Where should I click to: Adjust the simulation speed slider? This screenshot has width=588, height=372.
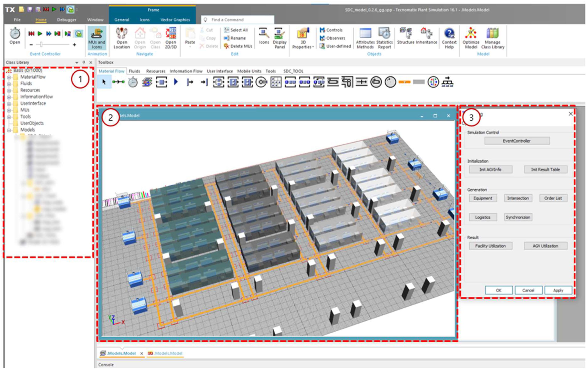pyautogui.click(x=41, y=44)
